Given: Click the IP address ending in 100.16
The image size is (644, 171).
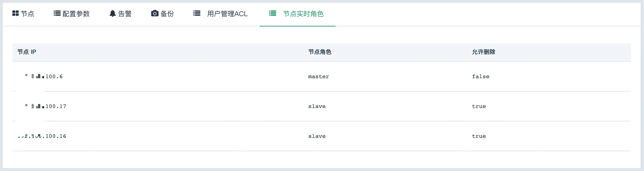Looking at the screenshot, I should point(42,136).
